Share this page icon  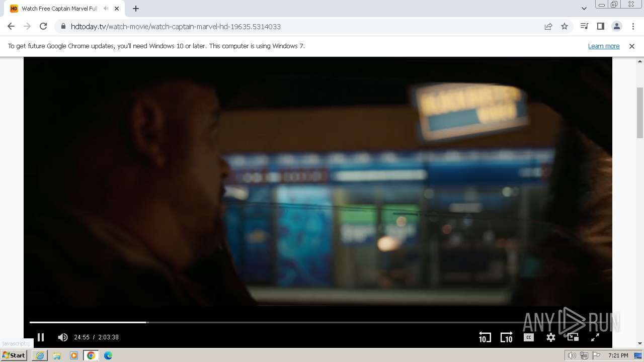(548, 27)
